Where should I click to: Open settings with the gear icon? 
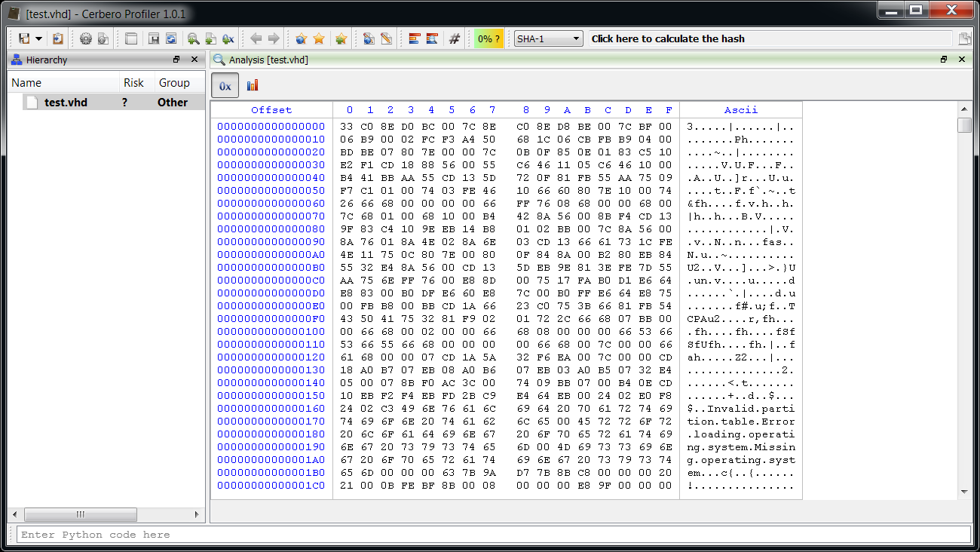tap(85, 38)
